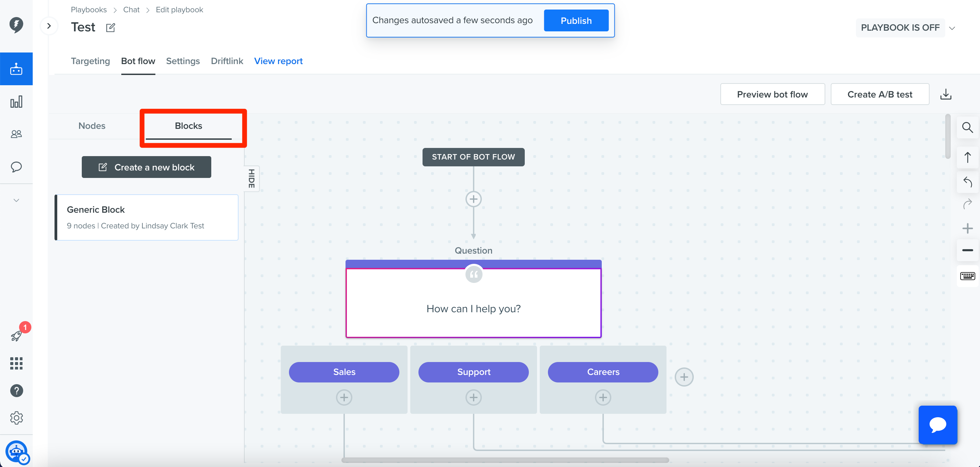Switch to the Targeting tab
The width and height of the screenshot is (980, 467).
pos(90,61)
